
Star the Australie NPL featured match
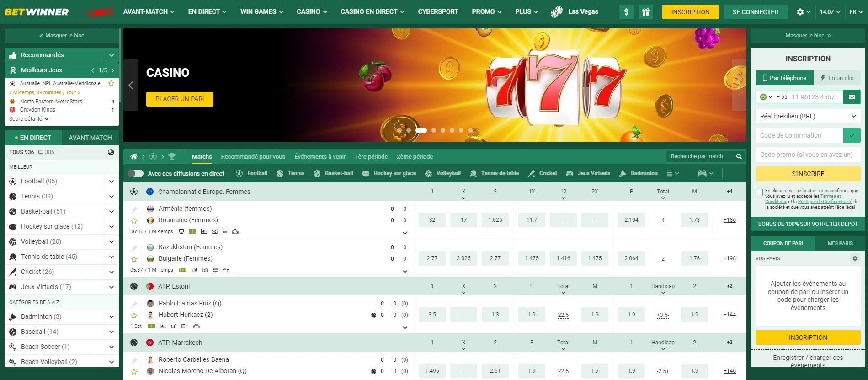[111, 83]
